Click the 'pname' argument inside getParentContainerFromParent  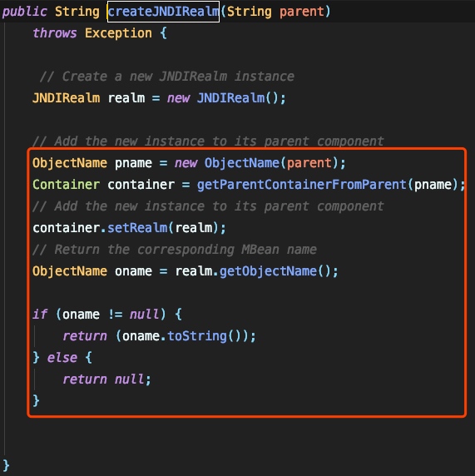point(433,185)
